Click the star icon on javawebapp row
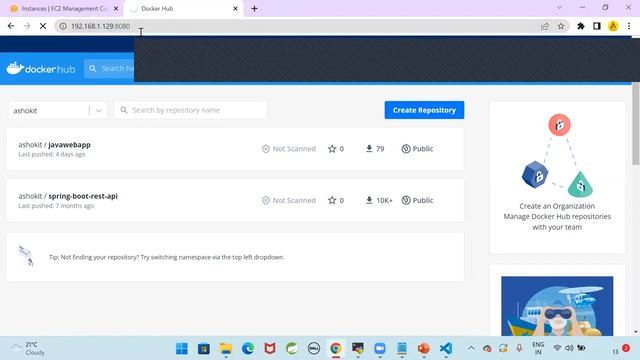The height and width of the screenshot is (360, 640). [x=332, y=149]
